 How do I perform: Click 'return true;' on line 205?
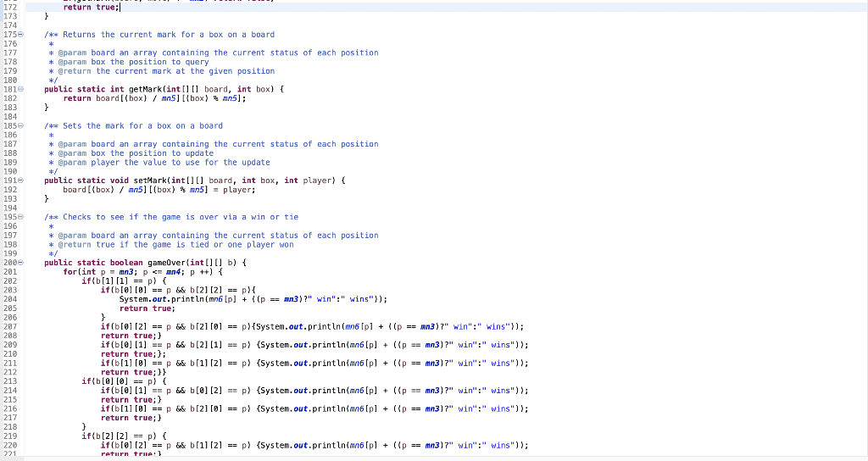click(147, 308)
